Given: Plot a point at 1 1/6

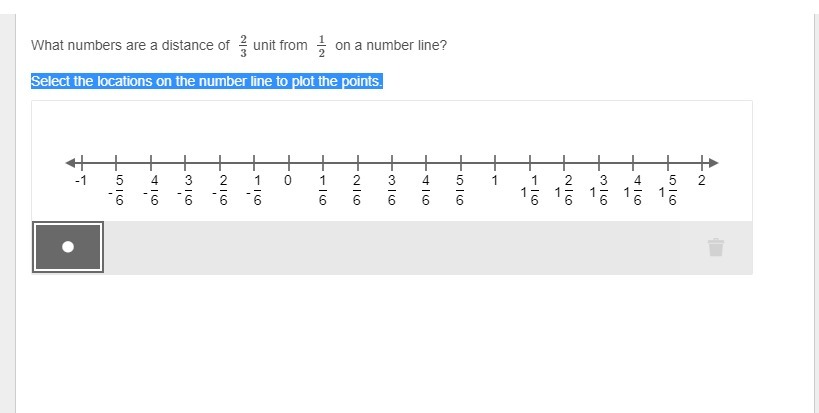Looking at the screenshot, I should pos(530,163).
